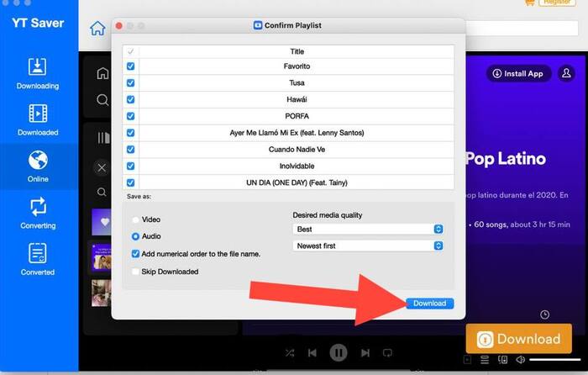This screenshot has width=588, height=375.
Task: Uncheck UN DIA (ONE DAY) checkbox
Action: (x=130, y=182)
